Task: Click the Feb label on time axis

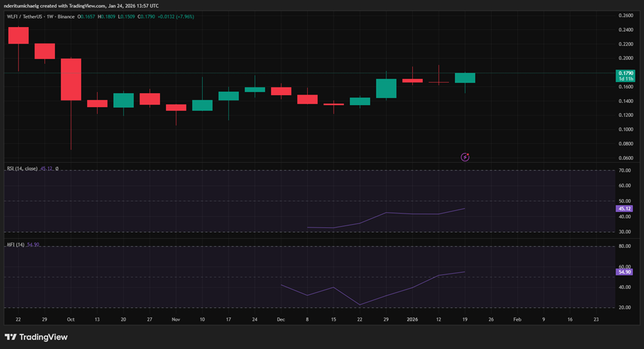Action: coord(517,319)
